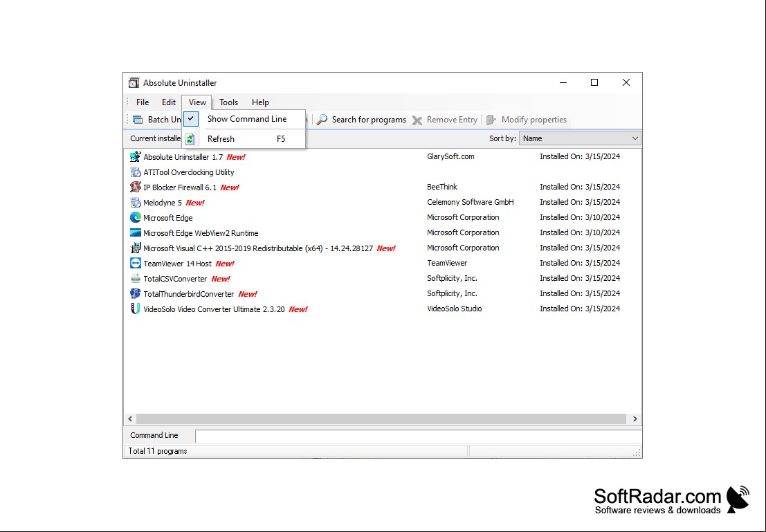Click the Batch Uninstall button text
This screenshot has height=532, width=766.
(165, 120)
